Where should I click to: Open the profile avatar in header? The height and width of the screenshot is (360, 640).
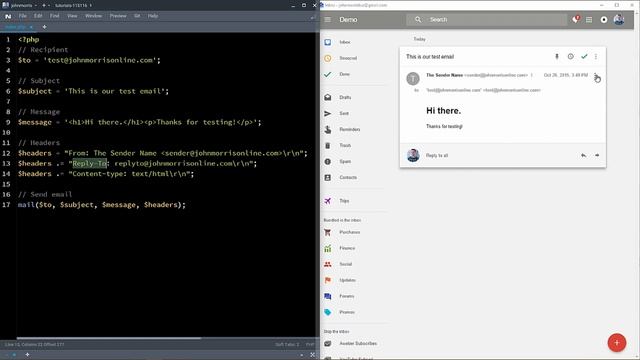[619, 19]
